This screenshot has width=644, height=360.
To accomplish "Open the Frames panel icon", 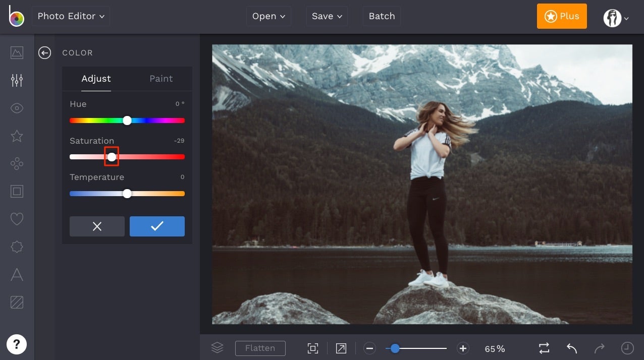I will coord(17,191).
